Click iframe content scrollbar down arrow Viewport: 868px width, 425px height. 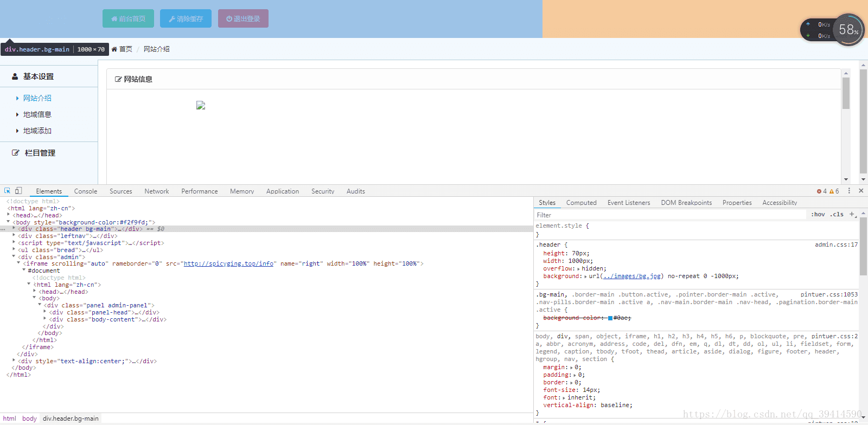[x=846, y=179]
